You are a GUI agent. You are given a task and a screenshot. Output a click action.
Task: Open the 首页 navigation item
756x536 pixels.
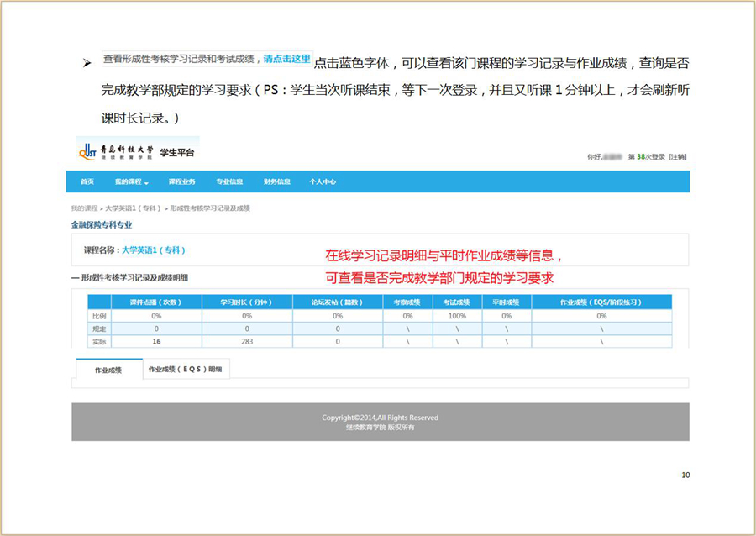(87, 181)
